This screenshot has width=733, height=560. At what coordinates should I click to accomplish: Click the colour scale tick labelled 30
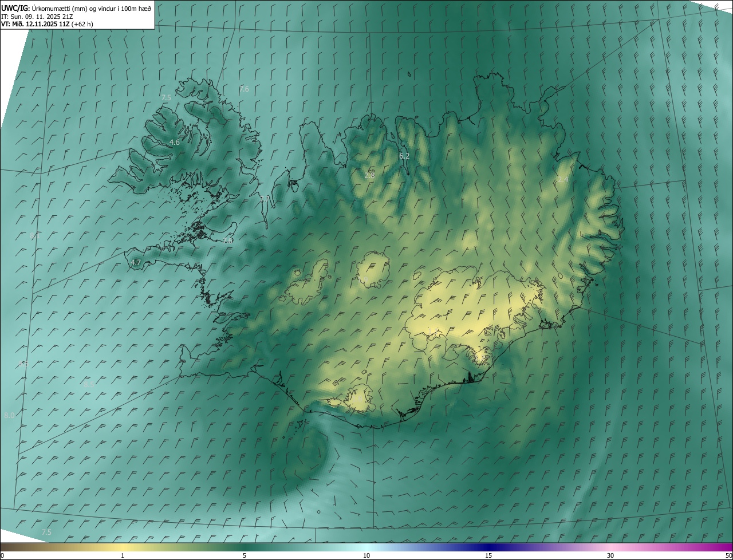pos(610,555)
